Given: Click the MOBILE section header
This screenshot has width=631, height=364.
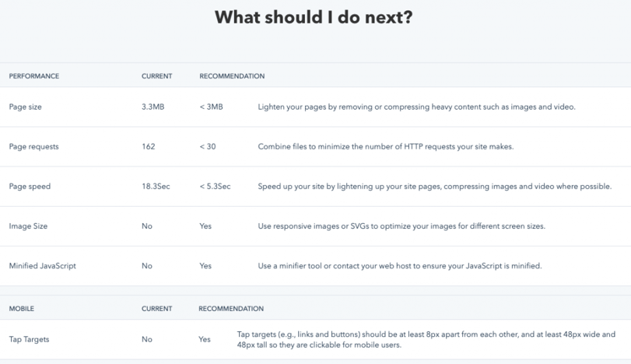Looking at the screenshot, I should click(x=21, y=309).
